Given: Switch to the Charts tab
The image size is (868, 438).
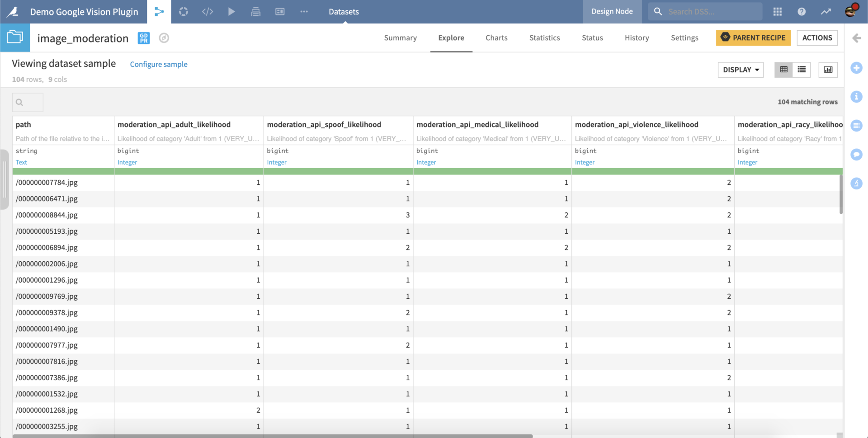Looking at the screenshot, I should 496,38.
